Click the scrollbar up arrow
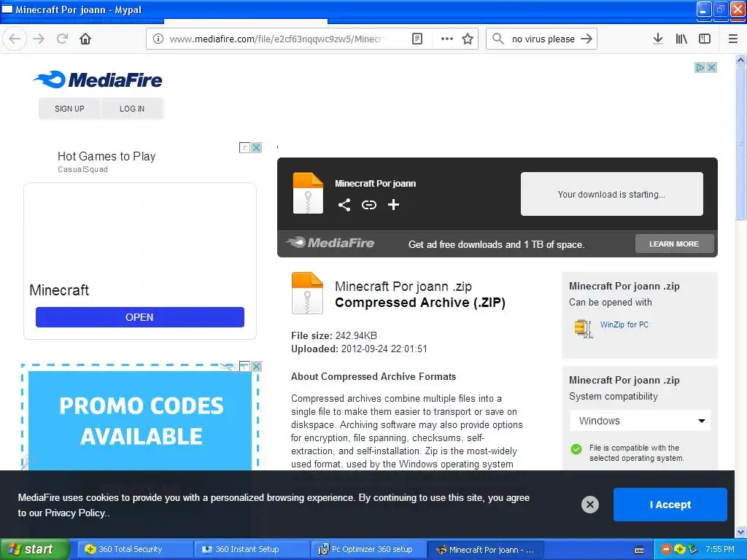 pyautogui.click(x=740, y=60)
